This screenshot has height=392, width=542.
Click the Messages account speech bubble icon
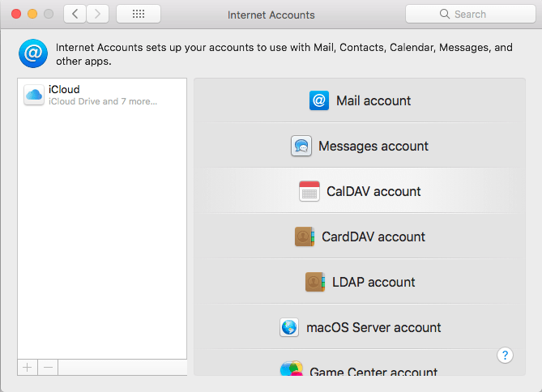click(301, 146)
